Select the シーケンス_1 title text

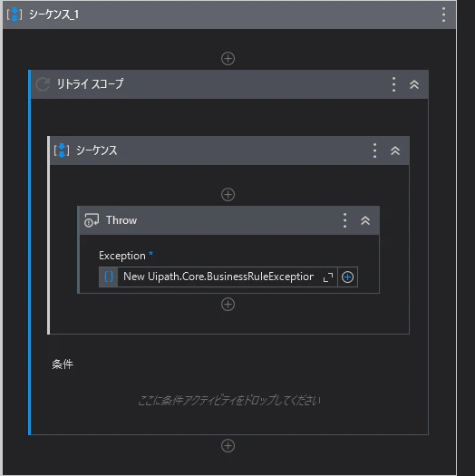[54, 15]
